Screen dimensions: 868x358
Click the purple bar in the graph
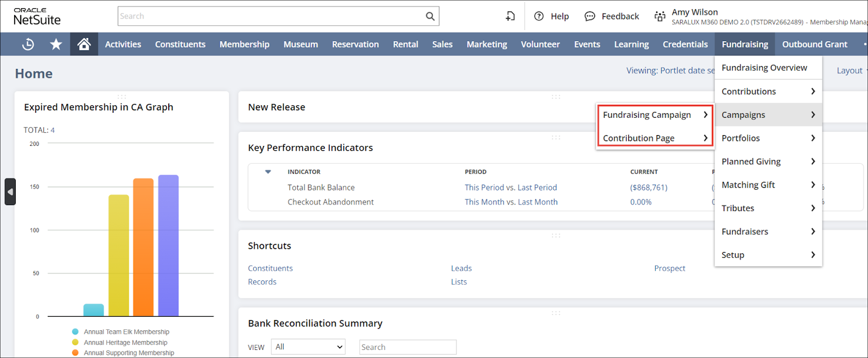[x=168, y=245]
